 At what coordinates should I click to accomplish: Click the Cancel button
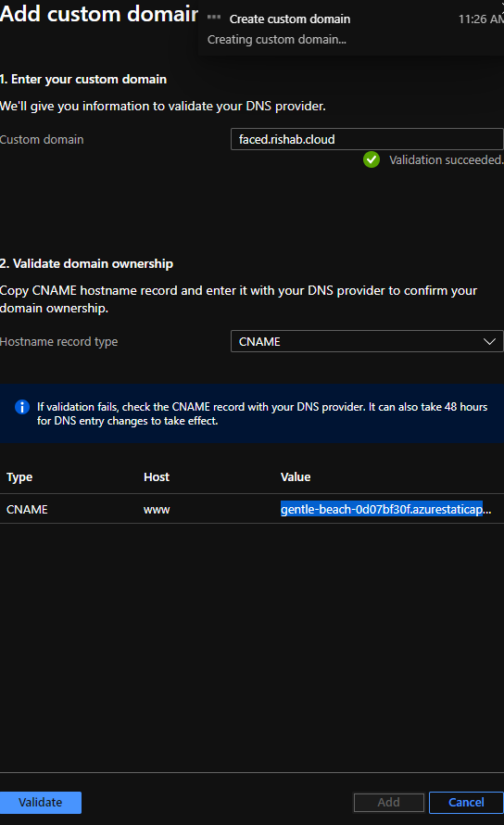point(466,803)
